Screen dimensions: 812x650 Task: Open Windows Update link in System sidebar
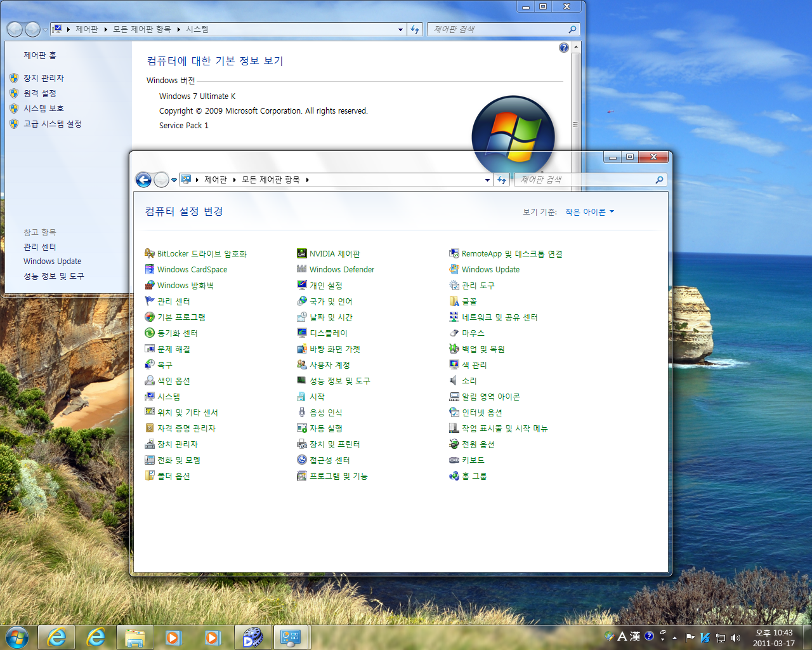[53, 261]
